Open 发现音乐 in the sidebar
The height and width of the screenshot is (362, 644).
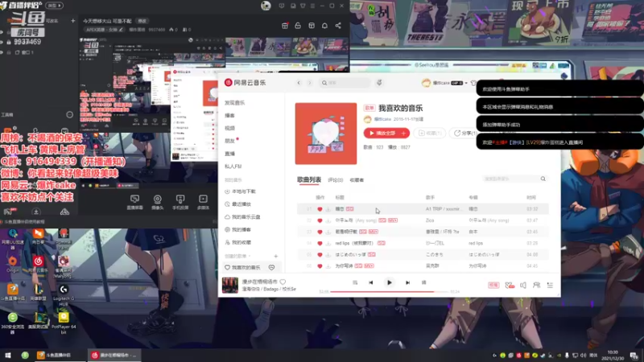234,103
